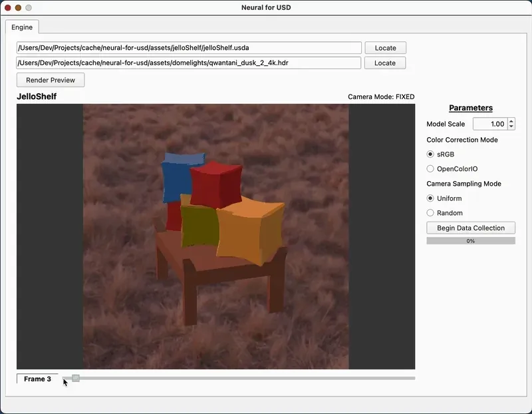Decrease Model Scale with the down stepper arrow
Screen dimensions: 532x414
(x=511, y=127)
